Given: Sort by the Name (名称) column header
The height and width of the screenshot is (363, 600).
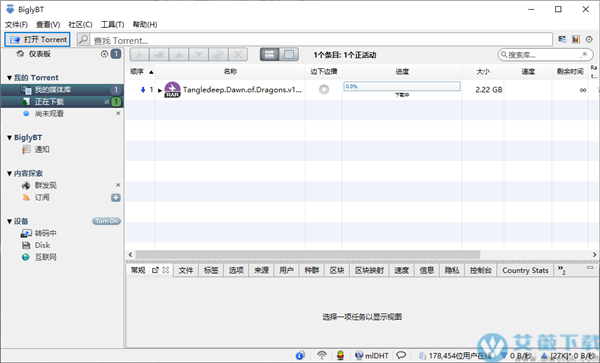Looking at the screenshot, I should 230,72.
